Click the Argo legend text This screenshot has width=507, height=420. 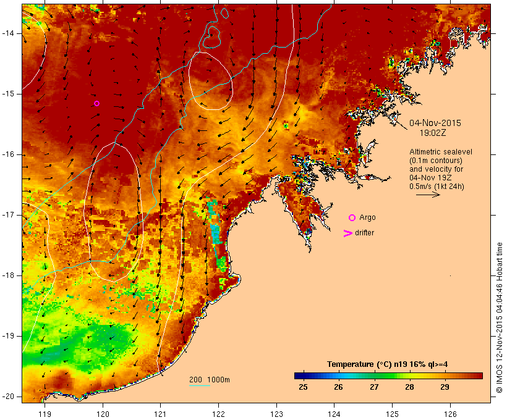[368, 217]
